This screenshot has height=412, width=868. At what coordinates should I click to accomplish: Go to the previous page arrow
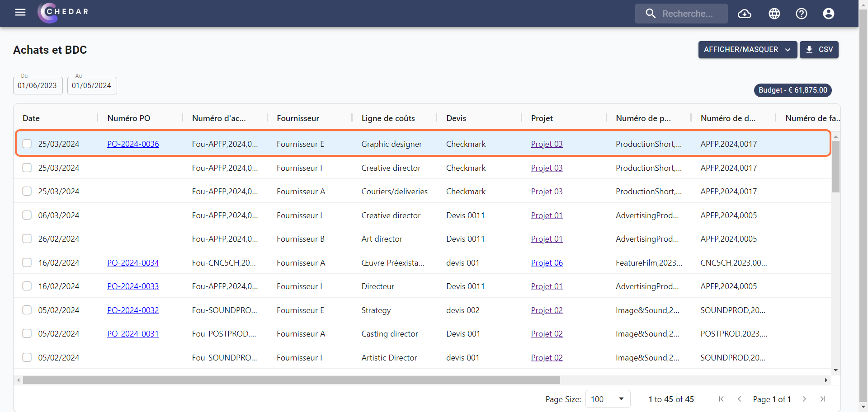pyautogui.click(x=740, y=399)
